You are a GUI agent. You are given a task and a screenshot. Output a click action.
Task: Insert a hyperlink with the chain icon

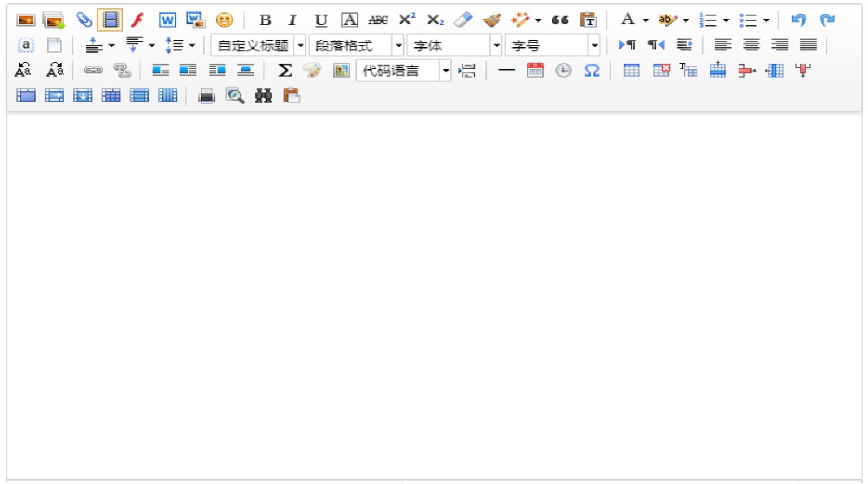click(x=93, y=71)
